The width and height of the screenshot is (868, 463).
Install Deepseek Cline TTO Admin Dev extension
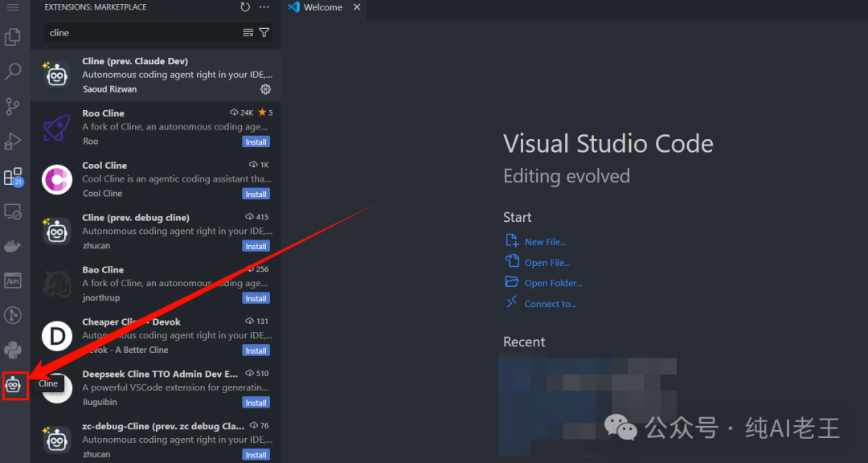(256, 403)
